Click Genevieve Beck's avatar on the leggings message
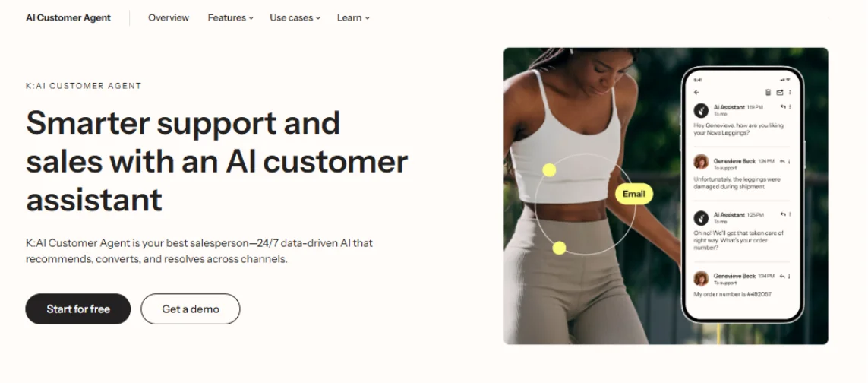868x383 pixels. (x=701, y=162)
